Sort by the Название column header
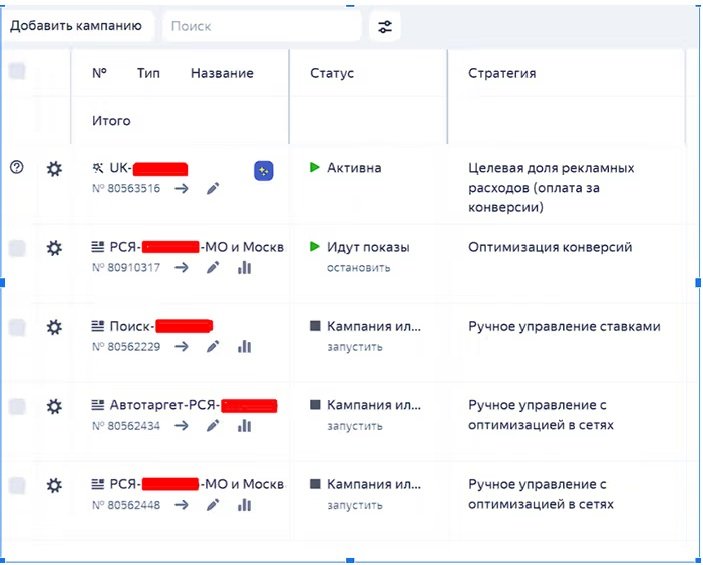 pos(222,73)
